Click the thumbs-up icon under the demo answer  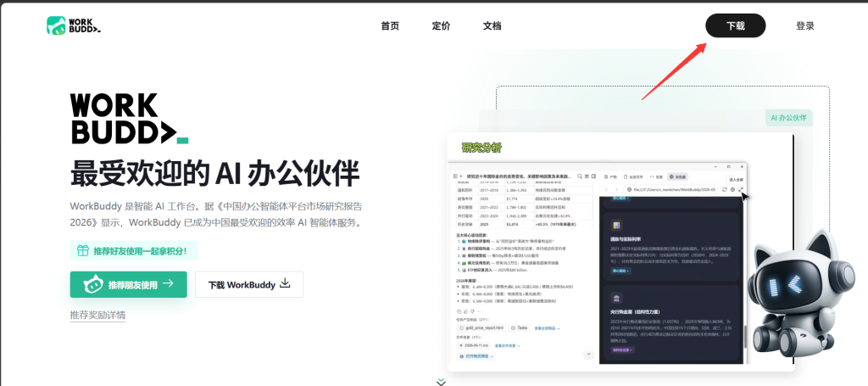tap(465, 312)
